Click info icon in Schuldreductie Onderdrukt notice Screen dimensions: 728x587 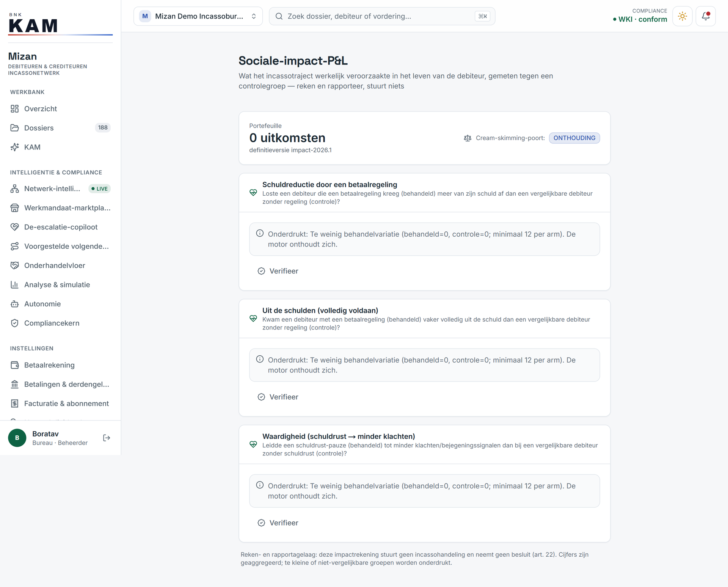(260, 233)
